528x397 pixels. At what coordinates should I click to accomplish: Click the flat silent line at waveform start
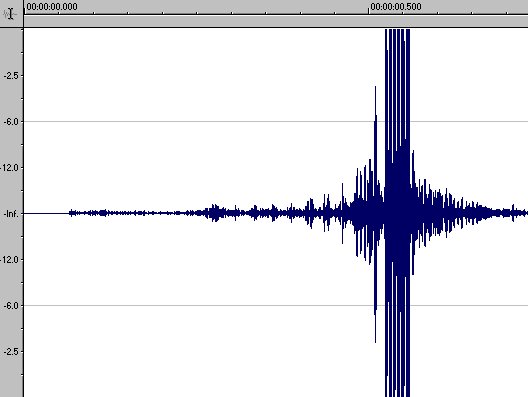[46, 213]
